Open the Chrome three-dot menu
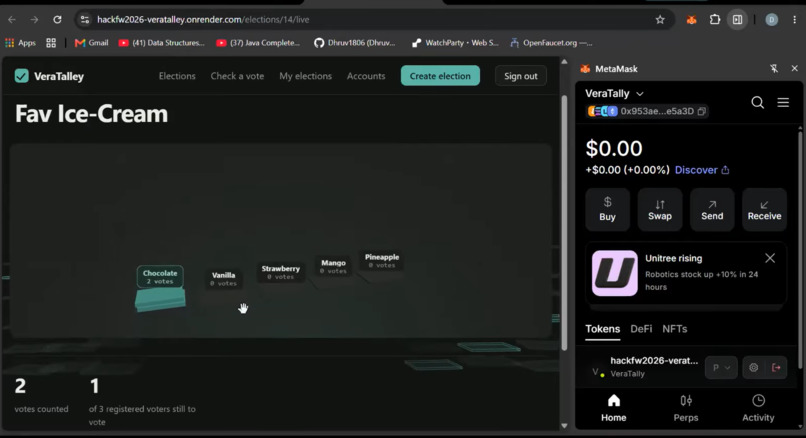The width and height of the screenshot is (806, 438). 795,20
